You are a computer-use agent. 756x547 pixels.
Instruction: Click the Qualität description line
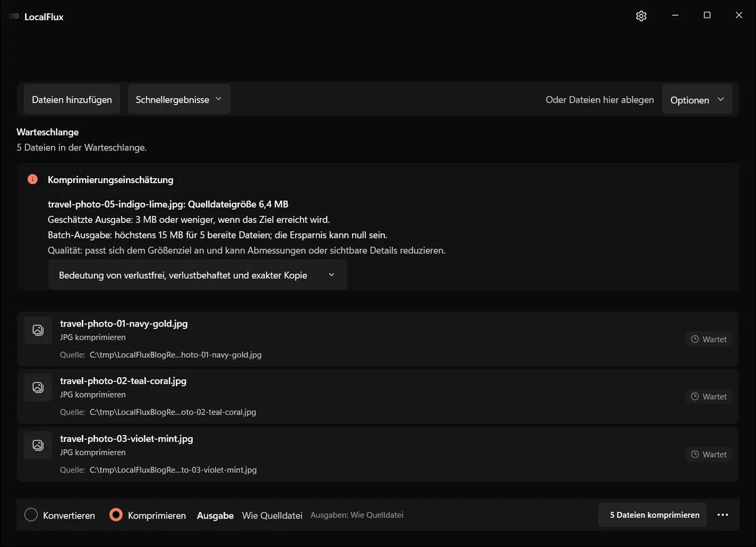click(246, 250)
